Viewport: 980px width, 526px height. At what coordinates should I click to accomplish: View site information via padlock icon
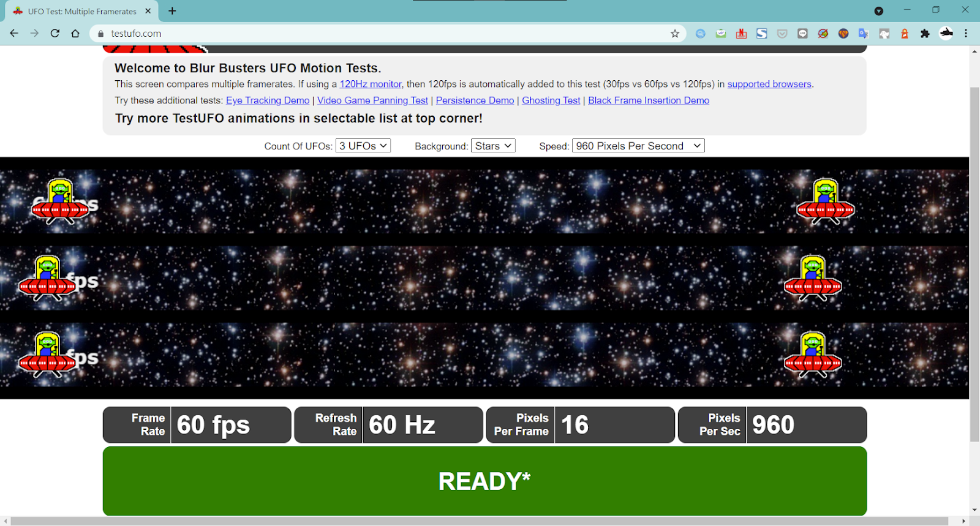(x=101, y=34)
